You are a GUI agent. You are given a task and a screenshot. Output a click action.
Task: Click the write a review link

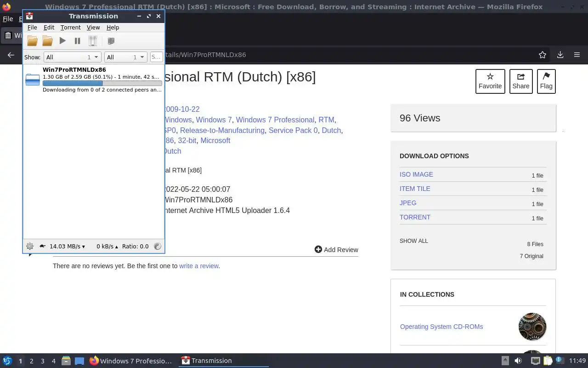tap(199, 266)
